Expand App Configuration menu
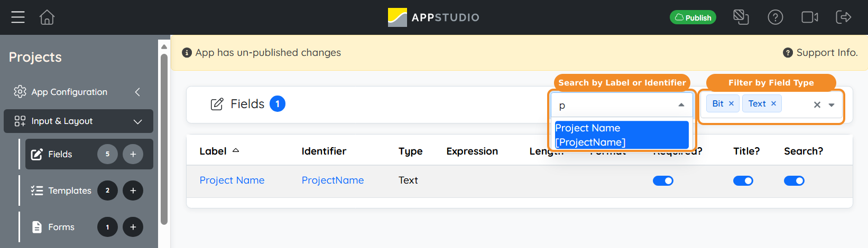Screen dimensions: 868x248 78,92
